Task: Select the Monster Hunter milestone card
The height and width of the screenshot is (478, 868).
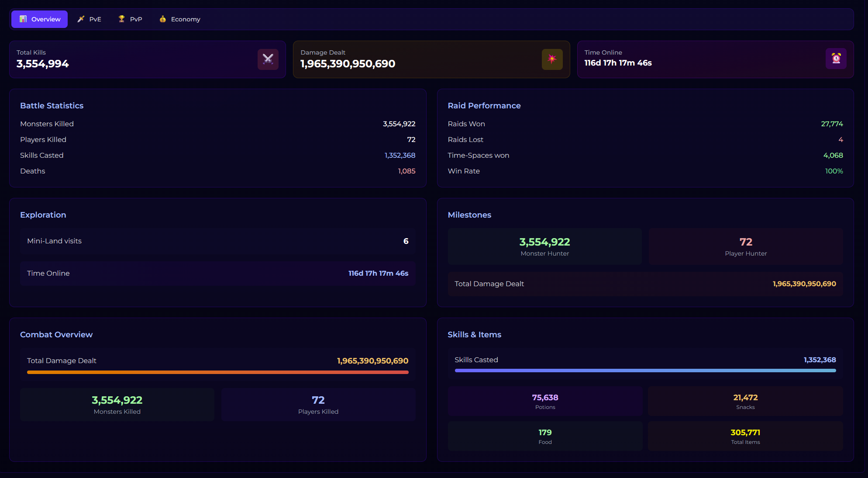Action: pos(544,246)
